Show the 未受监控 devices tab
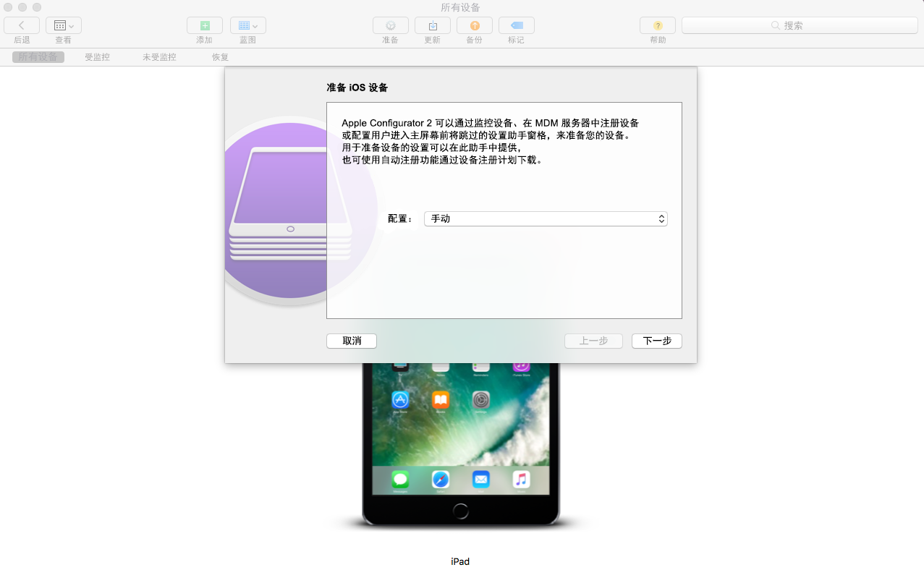 pos(159,57)
